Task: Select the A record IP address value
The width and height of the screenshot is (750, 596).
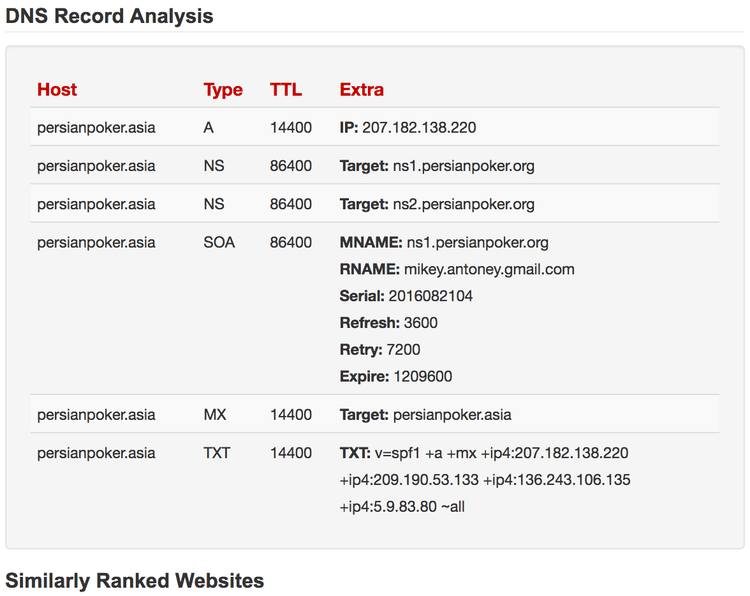Action: 419,128
